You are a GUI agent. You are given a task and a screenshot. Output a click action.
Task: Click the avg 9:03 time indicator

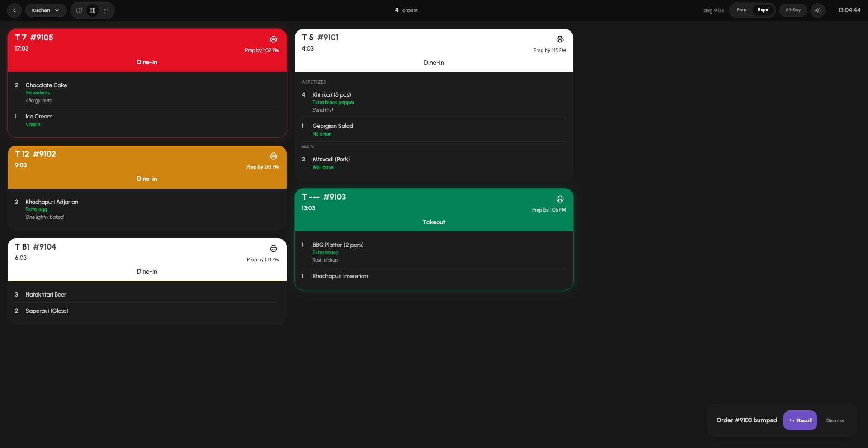713,10
